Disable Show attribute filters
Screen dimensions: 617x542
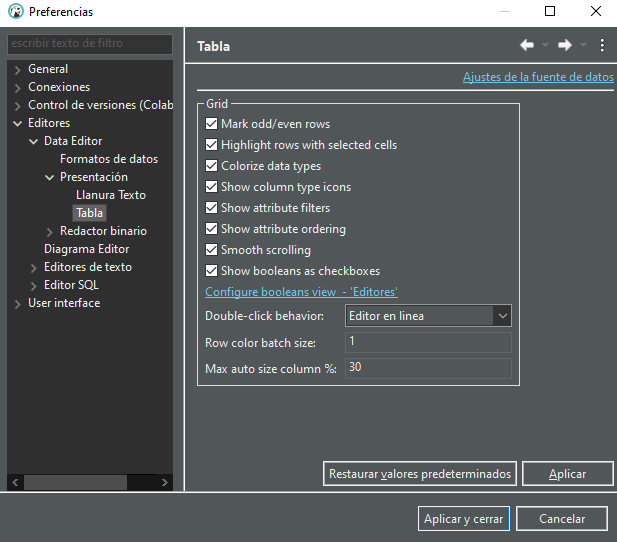coord(211,208)
